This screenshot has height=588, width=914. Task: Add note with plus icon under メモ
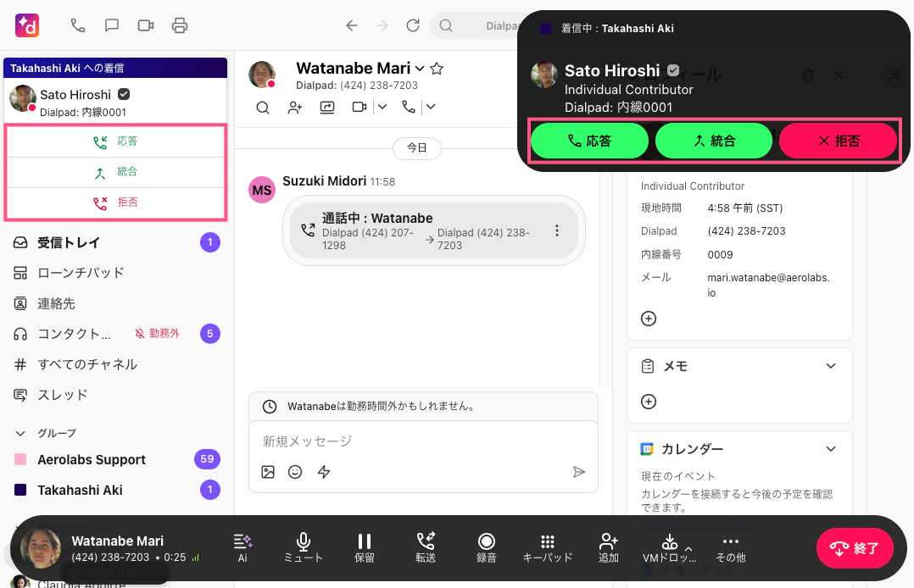tap(648, 402)
